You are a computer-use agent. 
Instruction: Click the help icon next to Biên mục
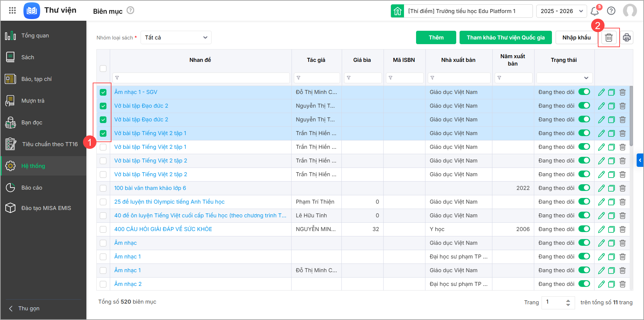pyautogui.click(x=131, y=10)
